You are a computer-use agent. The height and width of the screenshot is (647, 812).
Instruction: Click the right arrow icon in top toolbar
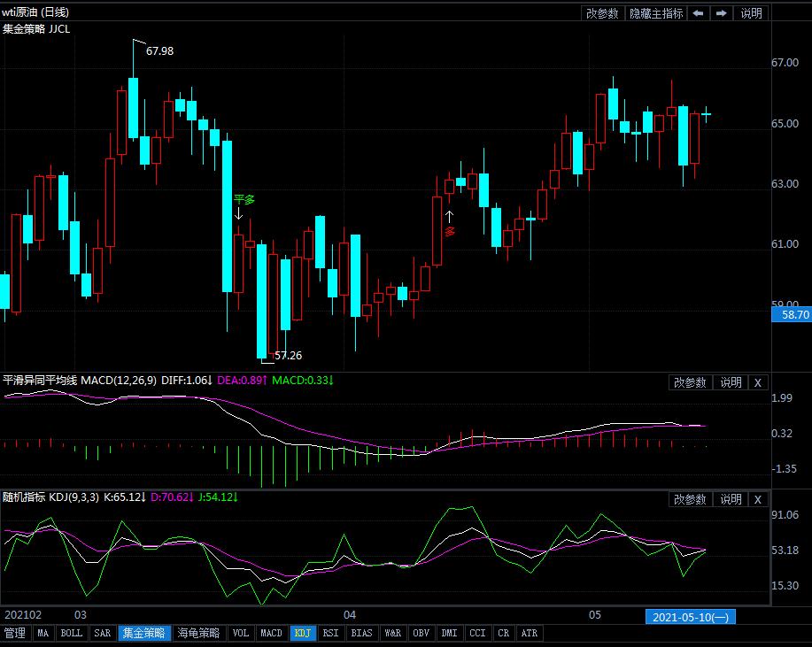pos(722,13)
